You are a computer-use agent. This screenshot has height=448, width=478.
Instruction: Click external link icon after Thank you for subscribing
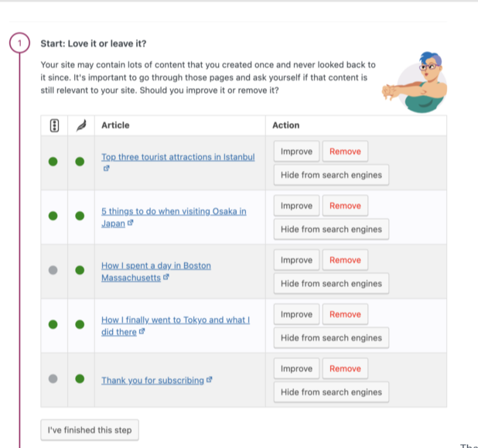(x=209, y=380)
